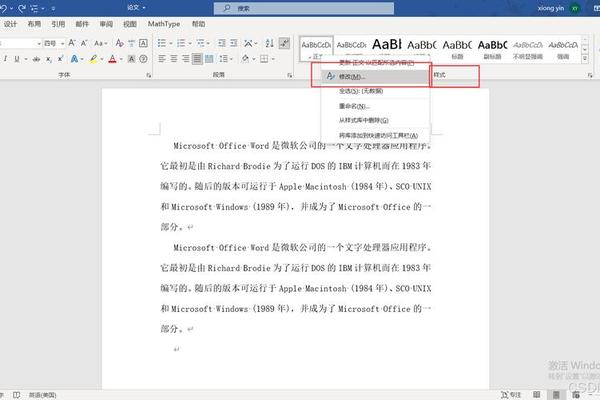Click the Phonetic Guide icon
This screenshot has height=400, width=600.
(131, 43)
